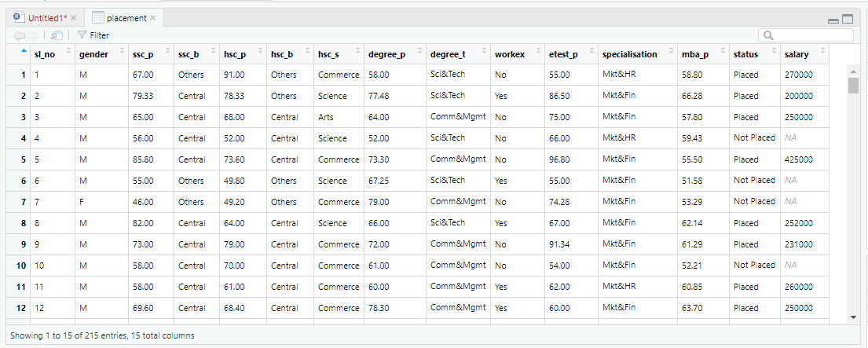Click the entries count status text
The width and height of the screenshot is (868, 348).
tap(102, 335)
